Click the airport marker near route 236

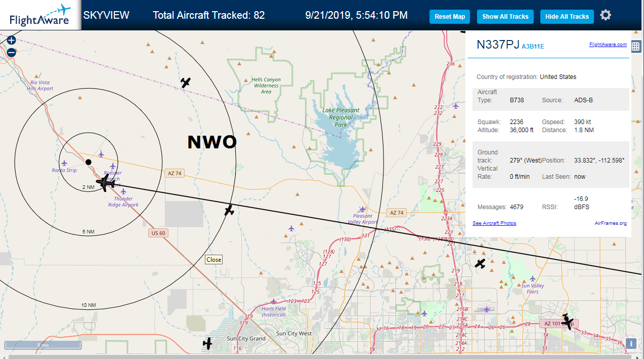pos(456,106)
